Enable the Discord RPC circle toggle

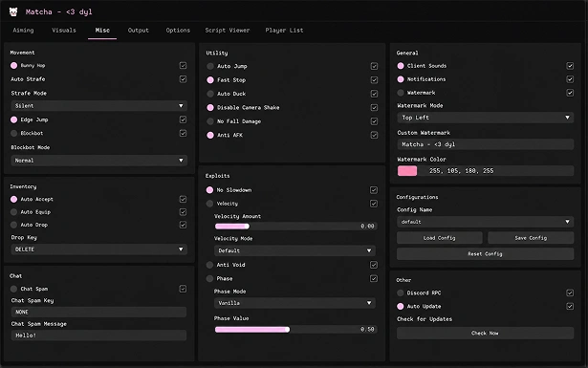click(401, 292)
